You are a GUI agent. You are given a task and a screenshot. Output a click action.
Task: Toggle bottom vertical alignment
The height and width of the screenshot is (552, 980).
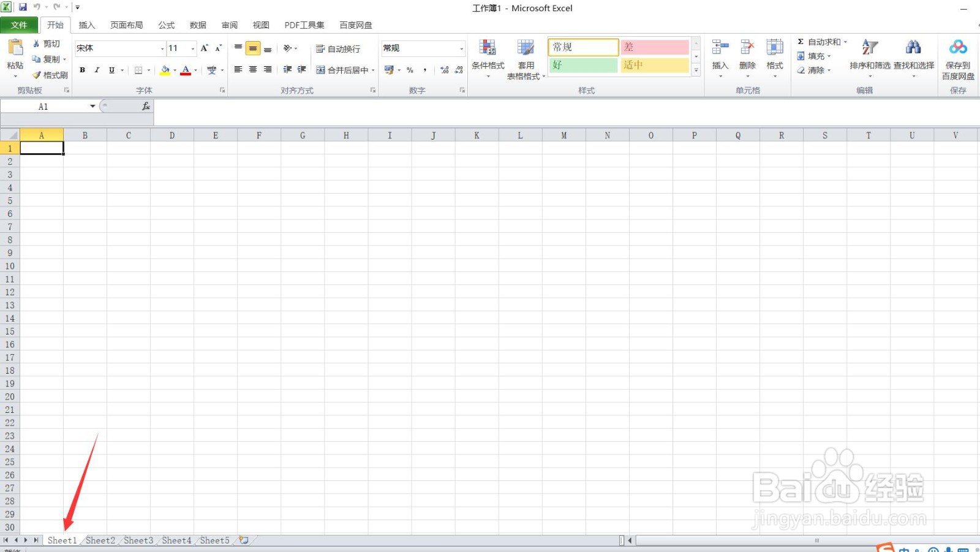tap(268, 48)
